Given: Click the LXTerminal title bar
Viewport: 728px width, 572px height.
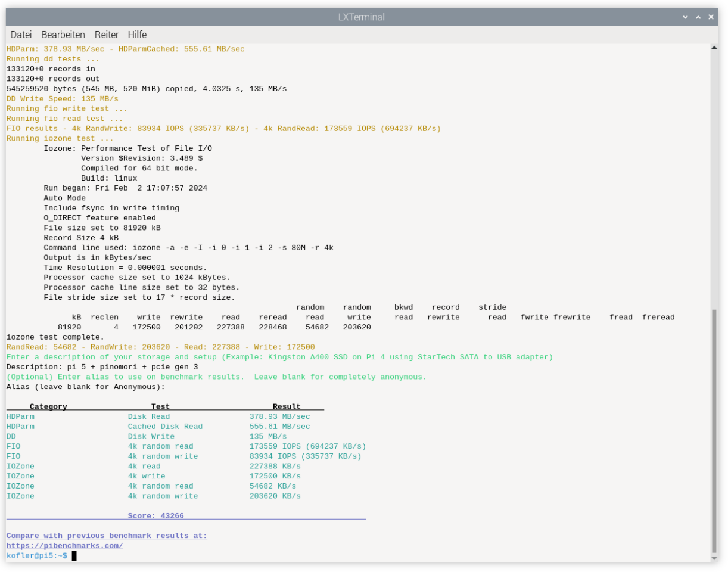Looking at the screenshot, I should [363, 17].
